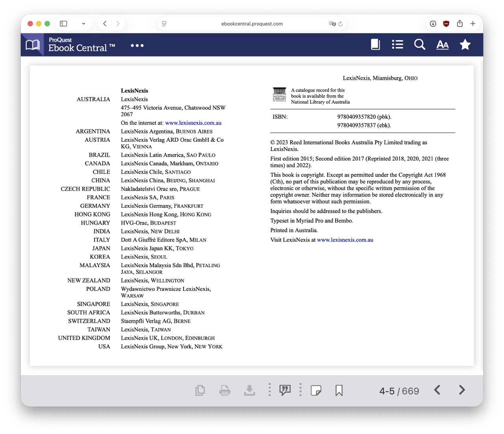
Task: Click the Visit LexisNexis website link
Action: 345,240
